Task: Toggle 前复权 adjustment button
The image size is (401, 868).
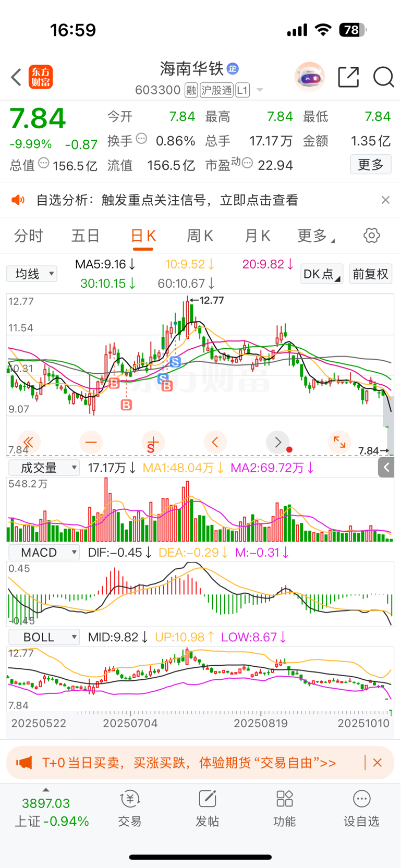Action: (370, 274)
